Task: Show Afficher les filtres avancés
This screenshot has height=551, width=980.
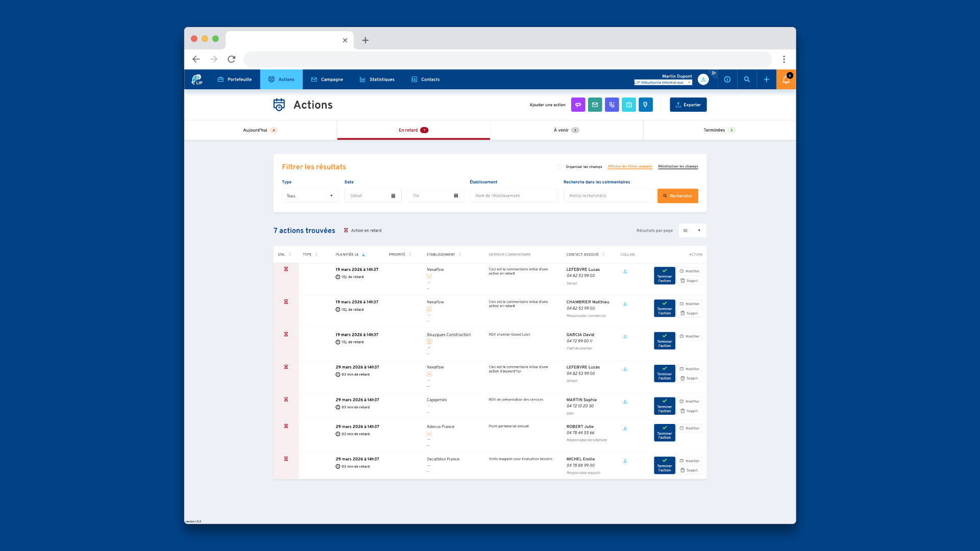Action: (630, 166)
